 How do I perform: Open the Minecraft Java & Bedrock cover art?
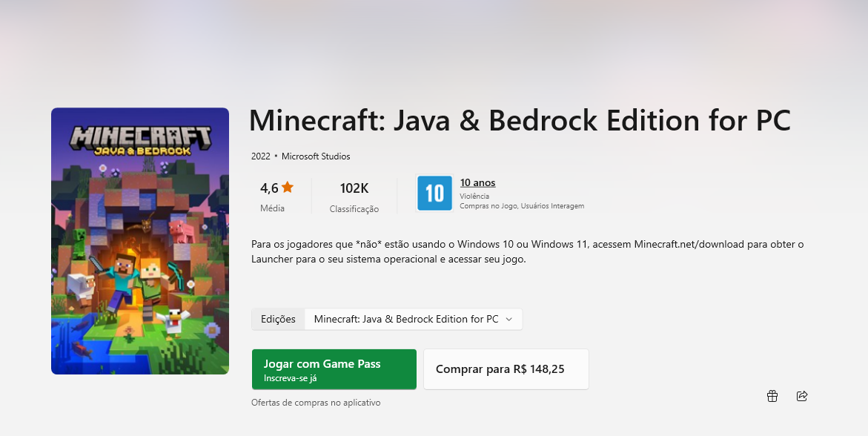pos(140,241)
